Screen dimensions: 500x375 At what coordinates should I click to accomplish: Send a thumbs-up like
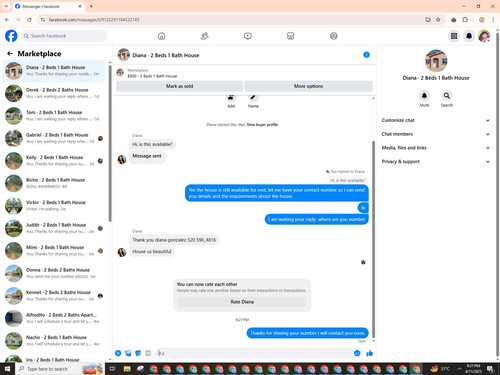[369, 353]
